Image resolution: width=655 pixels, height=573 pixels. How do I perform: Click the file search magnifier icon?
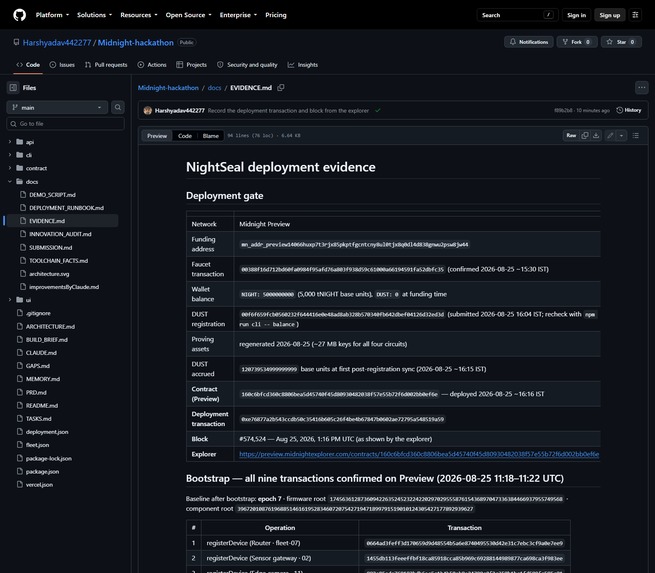[x=118, y=107]
